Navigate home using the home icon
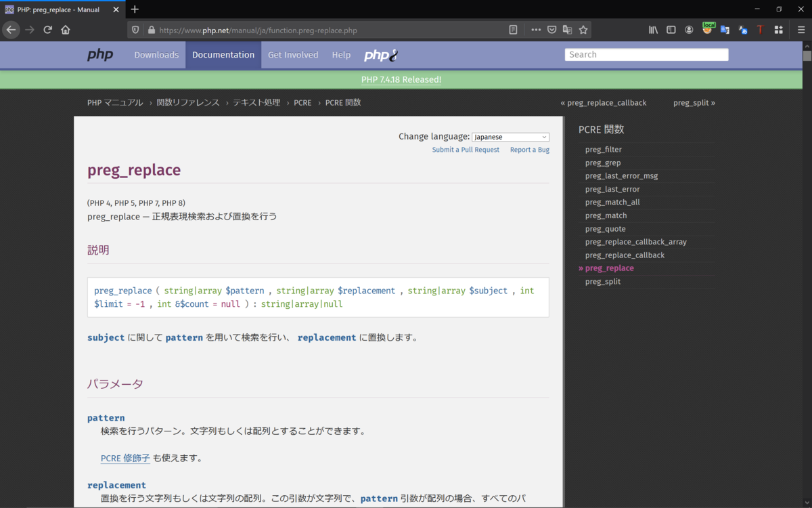This screenshot has height=508, width=812. [65, 30]
